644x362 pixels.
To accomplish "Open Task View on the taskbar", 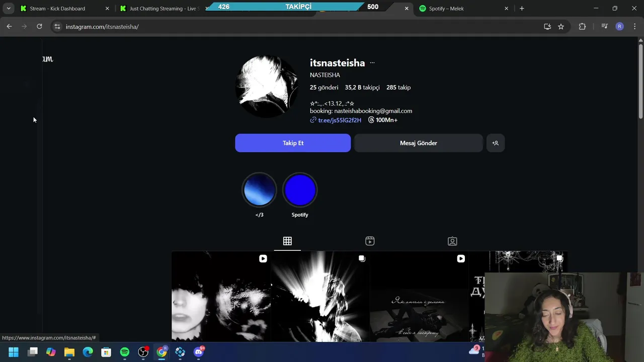I will [33, 352].
